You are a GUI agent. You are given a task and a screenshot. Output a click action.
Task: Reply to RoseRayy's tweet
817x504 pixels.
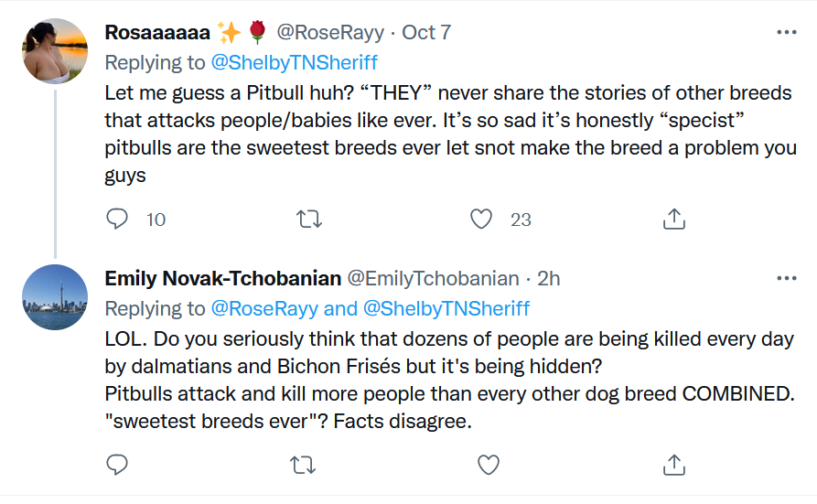click(x=117, y=220)
